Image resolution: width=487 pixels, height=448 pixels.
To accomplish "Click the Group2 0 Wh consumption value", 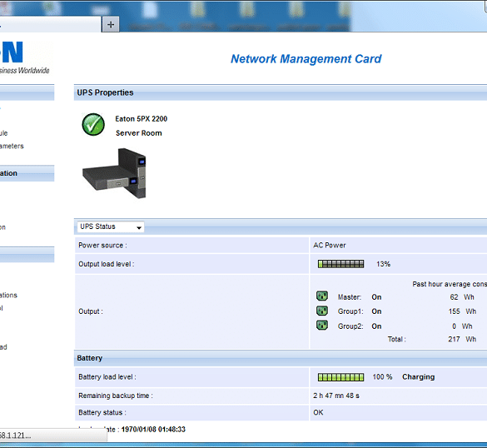I will pyautogui.click(x=462, y=326).
